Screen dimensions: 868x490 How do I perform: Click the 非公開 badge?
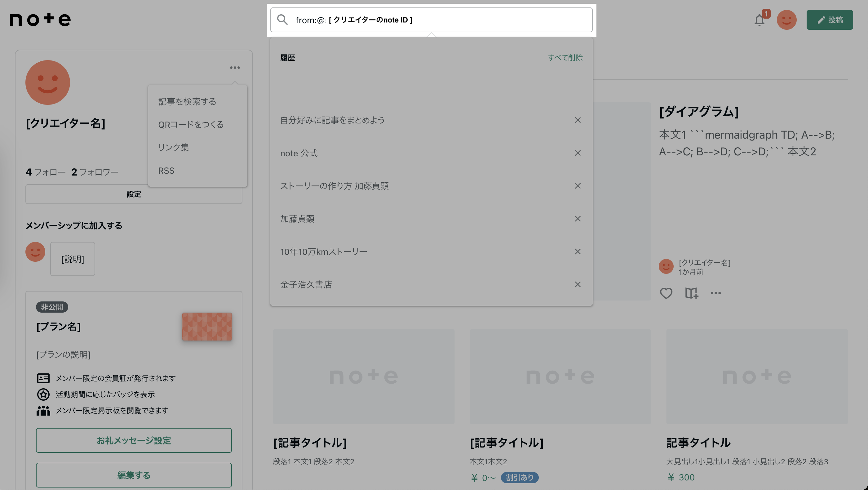click(52, 307)
